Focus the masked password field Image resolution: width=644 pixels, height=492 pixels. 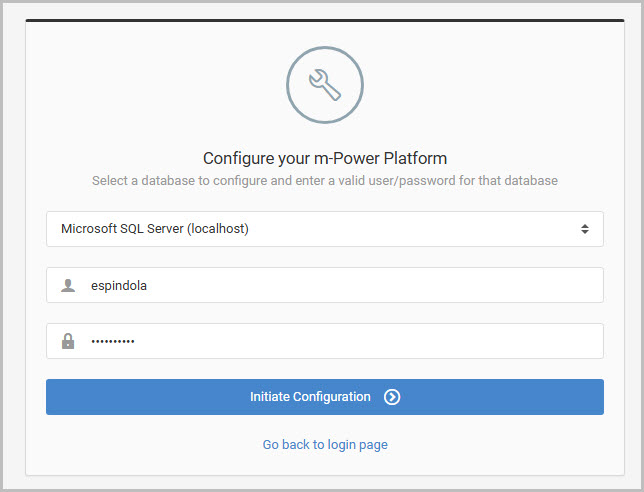click(x=325, y=341)
